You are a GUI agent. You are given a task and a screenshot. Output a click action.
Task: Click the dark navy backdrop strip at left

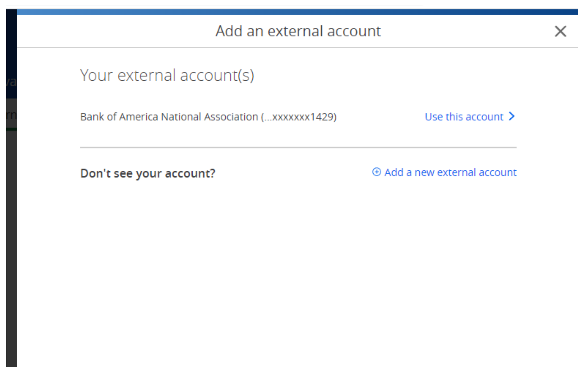(11, 41)
